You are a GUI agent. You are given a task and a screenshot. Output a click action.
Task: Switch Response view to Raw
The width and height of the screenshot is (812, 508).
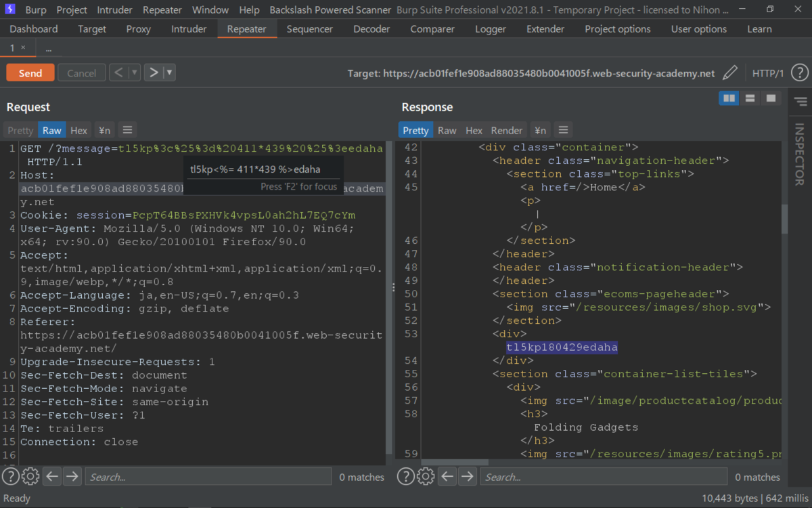coord(447,130)
